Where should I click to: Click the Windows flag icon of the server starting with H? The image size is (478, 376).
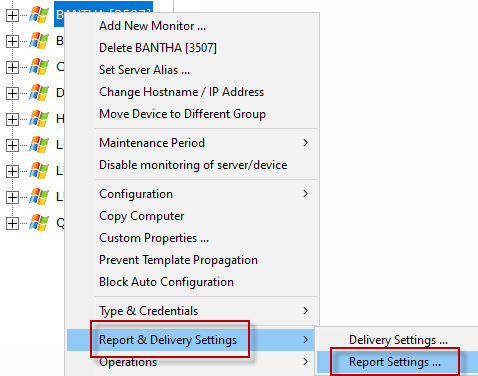39,119
